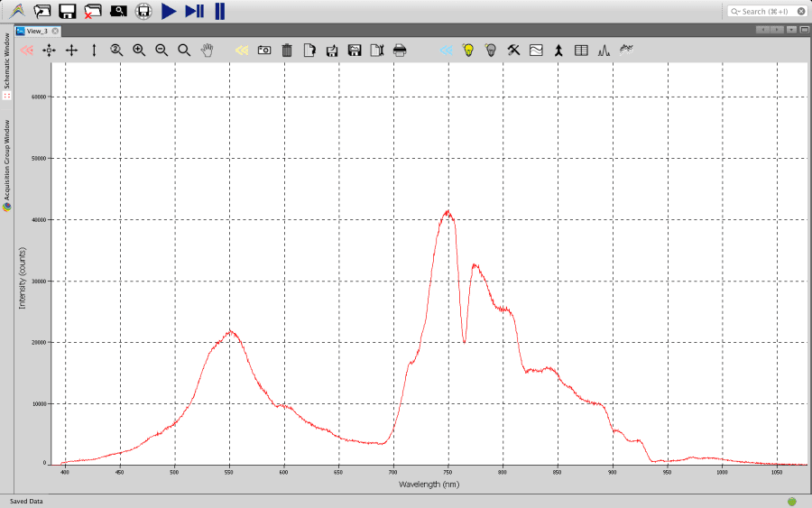Clear the search field with X button
This screenshot has height=508, width=812.
coord(801,12)
